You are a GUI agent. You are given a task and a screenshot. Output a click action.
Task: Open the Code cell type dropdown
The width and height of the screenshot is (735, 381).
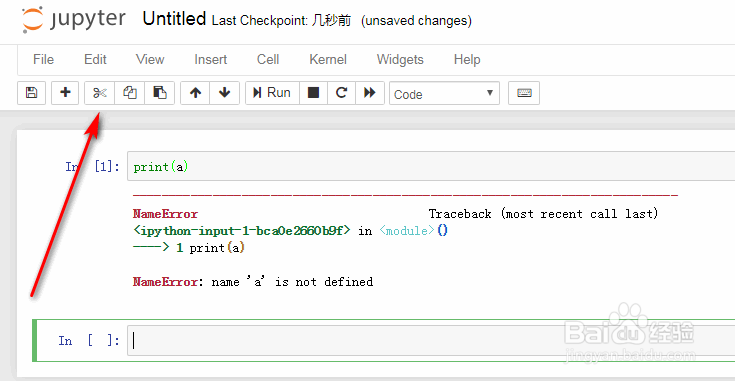coord(444,94)
